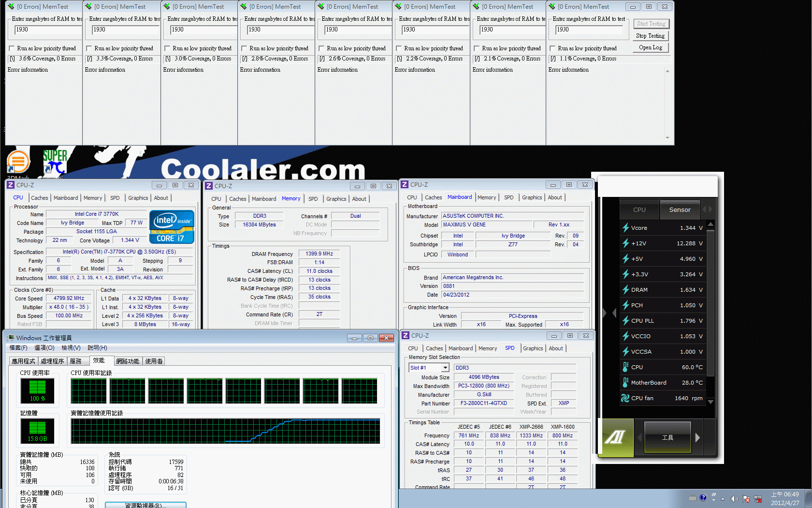Click the left collapse arrows on the sensor panel
This screenshot has width=812, height=508.
[609, 313]
